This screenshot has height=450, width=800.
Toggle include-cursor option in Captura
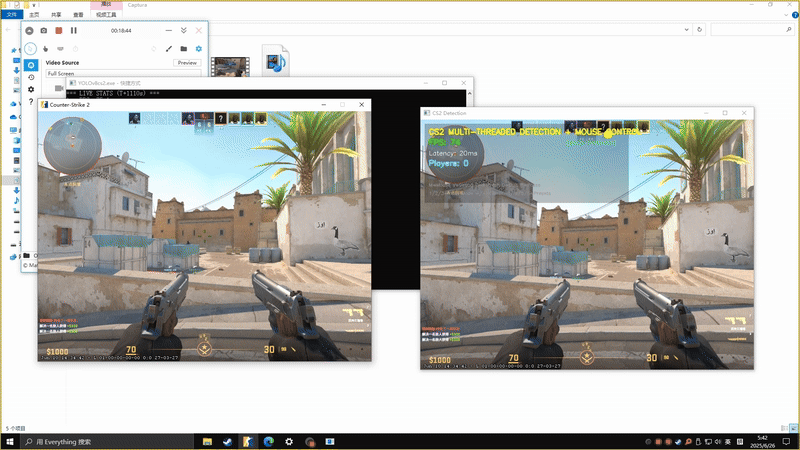pos(30,48)
